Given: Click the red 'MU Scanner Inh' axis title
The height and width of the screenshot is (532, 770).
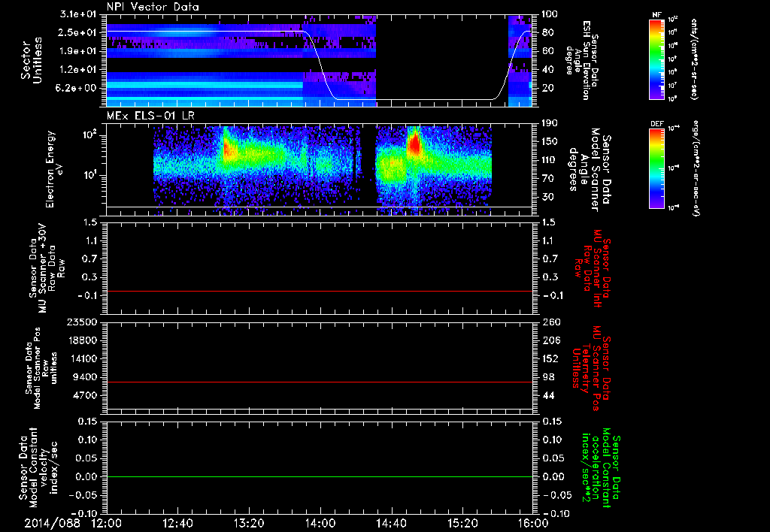Looking at the screenshot, I should tap(593, 268).
